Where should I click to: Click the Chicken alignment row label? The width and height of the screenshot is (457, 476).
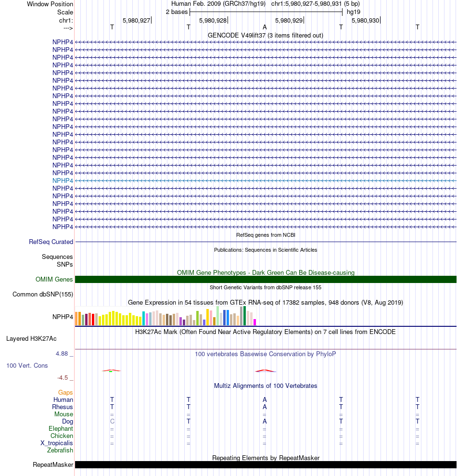[62, 436]
